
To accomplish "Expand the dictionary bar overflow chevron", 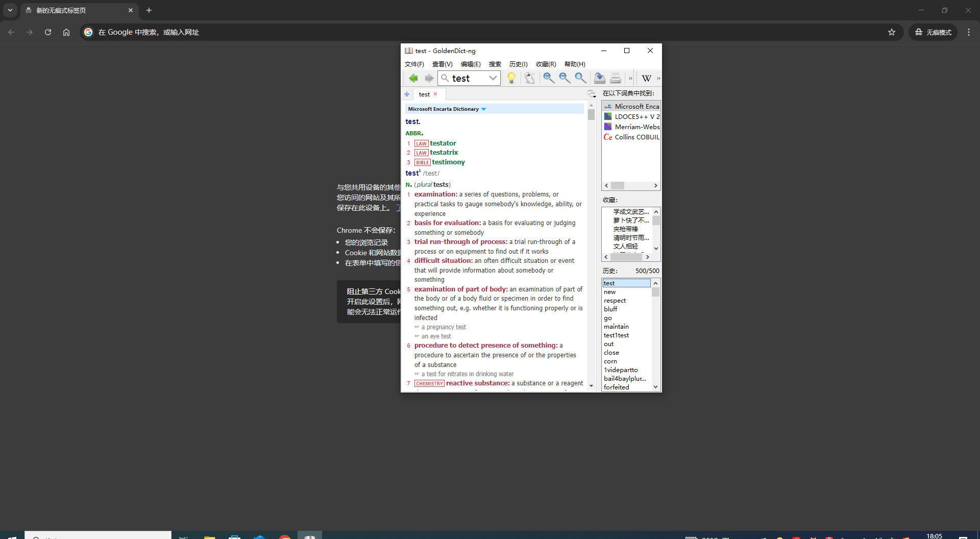I will (x=658, y=78).
